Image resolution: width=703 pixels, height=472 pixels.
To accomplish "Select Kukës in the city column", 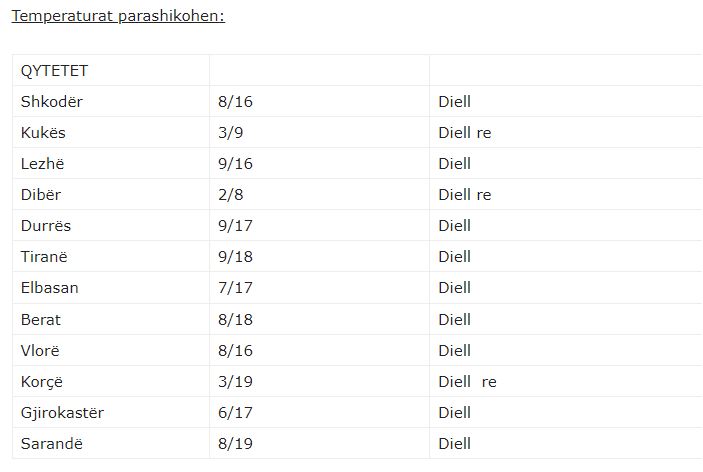I will click(43, 133).
